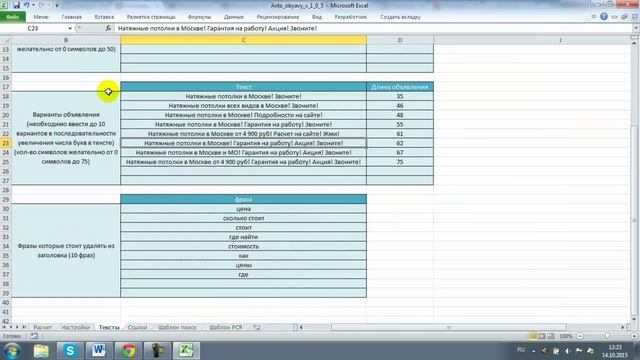Switch to Normal view in status bar
Screen dimensions: 640x360
pyautogui.click(x=533, y=336)
